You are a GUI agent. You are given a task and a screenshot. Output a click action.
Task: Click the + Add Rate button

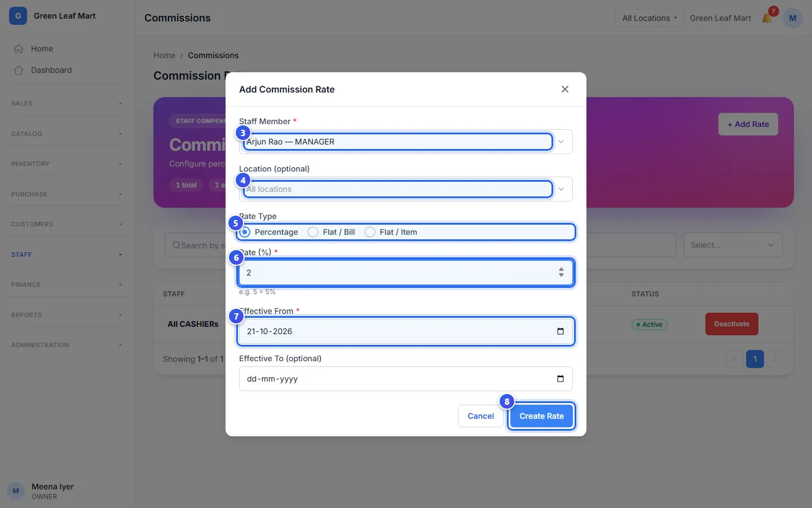pos(748,124)
